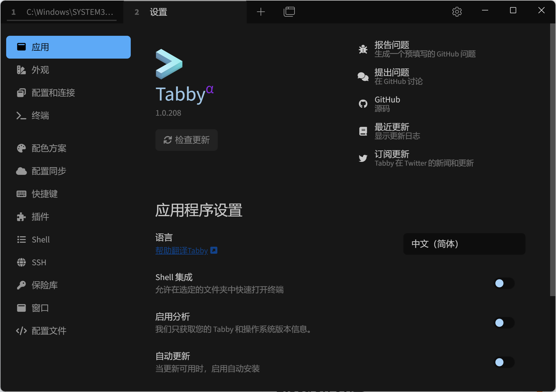Image resolution: width=556 pixels, height=392 pixels.
Task: Open the 快捷键 hotkeys settings
Action: coord(44,194)
